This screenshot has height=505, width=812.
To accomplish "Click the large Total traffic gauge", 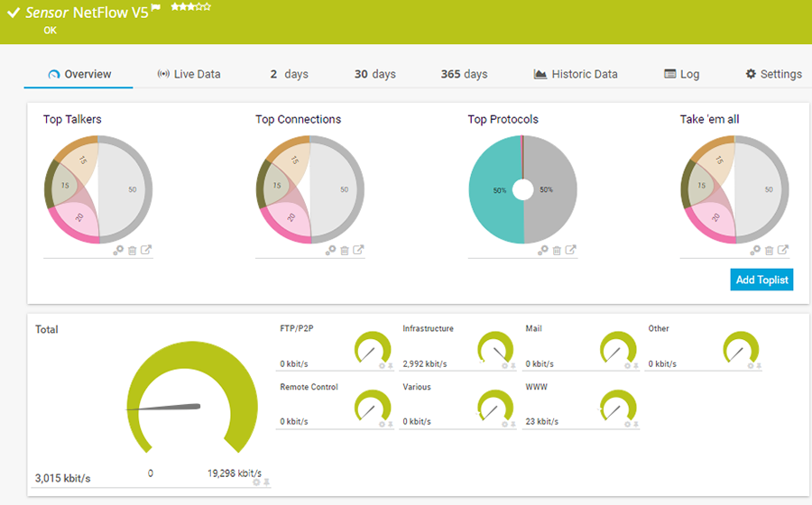I will pos(192,398).
